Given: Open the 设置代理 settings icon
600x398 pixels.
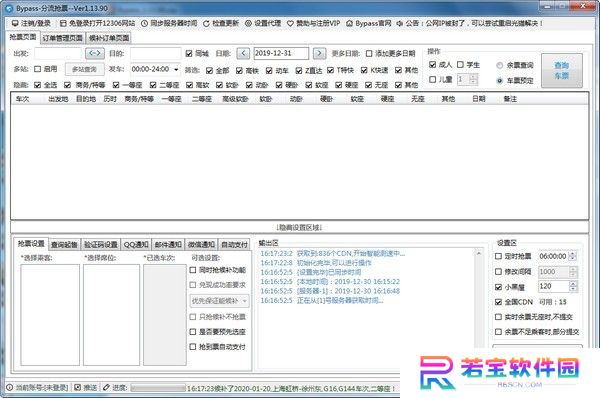Looking at the screenshot, I should [x=248, y=23].
